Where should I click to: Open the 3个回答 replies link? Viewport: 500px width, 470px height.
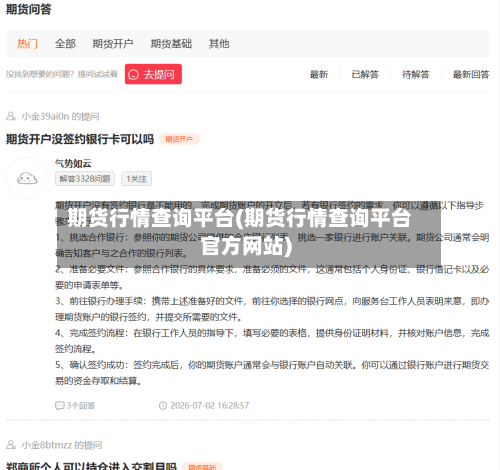(81, 406)
